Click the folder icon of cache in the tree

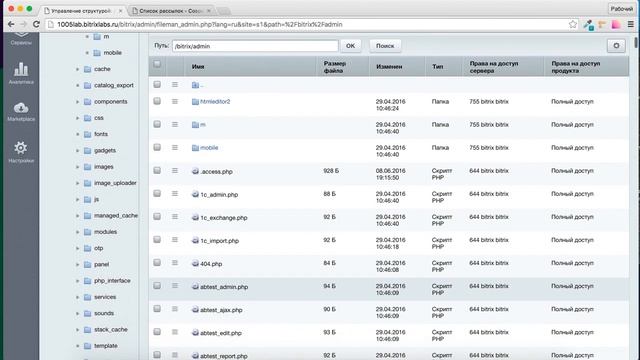click(x=87, y=69)
